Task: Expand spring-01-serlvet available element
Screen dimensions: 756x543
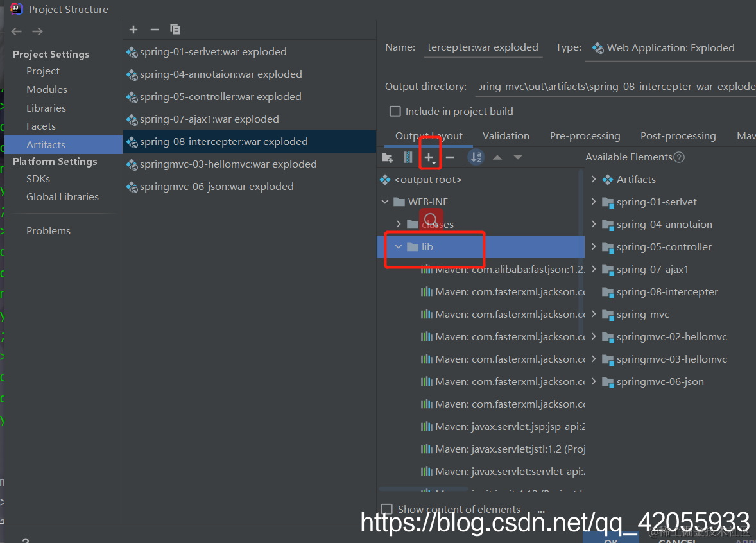Action: tap(594, 202)
